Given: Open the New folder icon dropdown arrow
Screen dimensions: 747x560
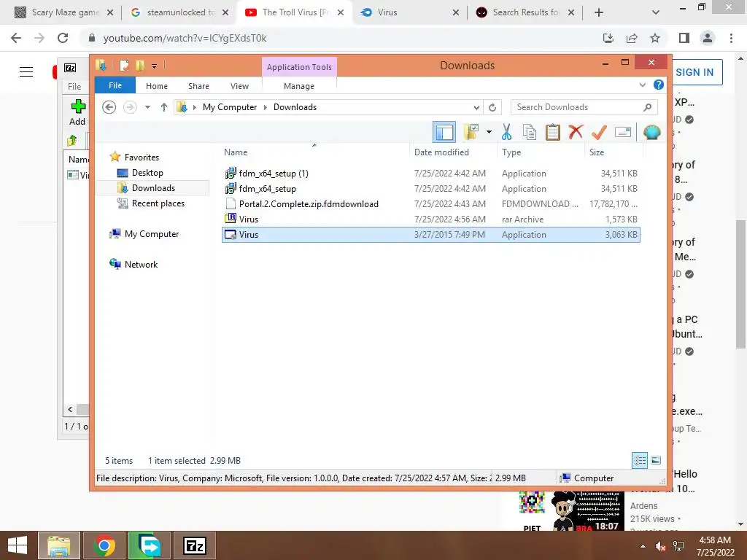Looking at the screenshot, I should [489, 132].
